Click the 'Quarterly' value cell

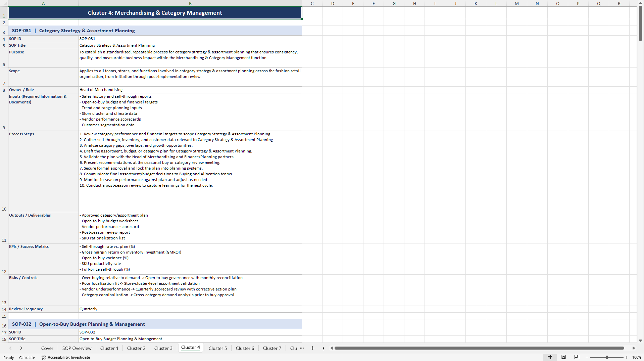[x=190, y=309]
